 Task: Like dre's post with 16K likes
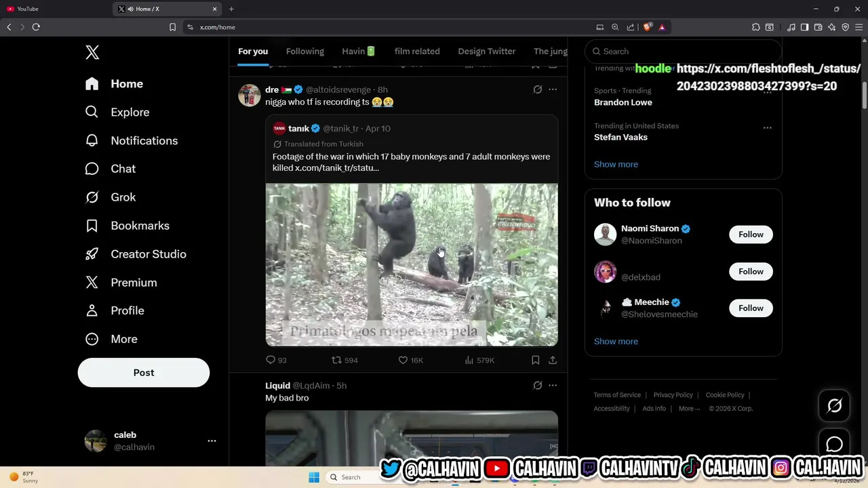point(410,361)
